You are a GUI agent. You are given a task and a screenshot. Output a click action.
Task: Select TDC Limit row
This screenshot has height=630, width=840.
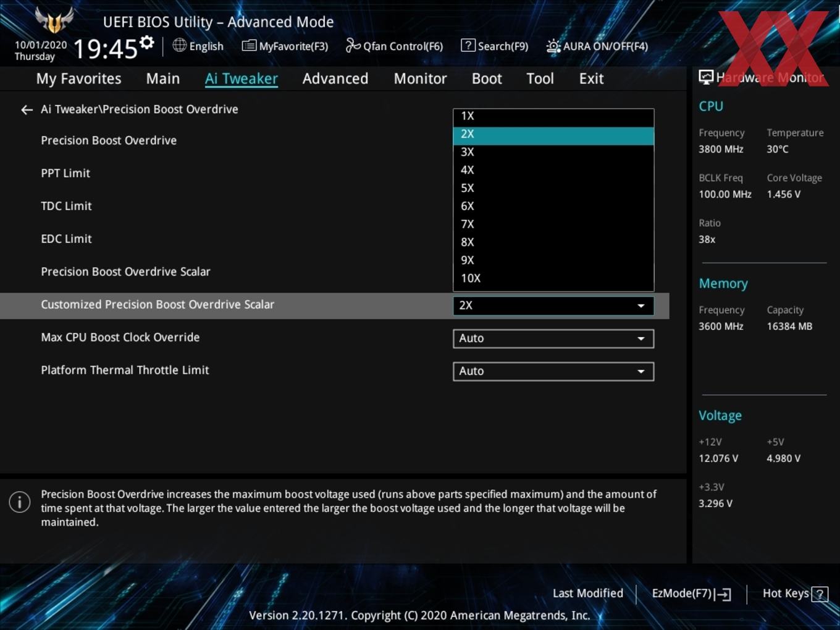click(66, 206)
